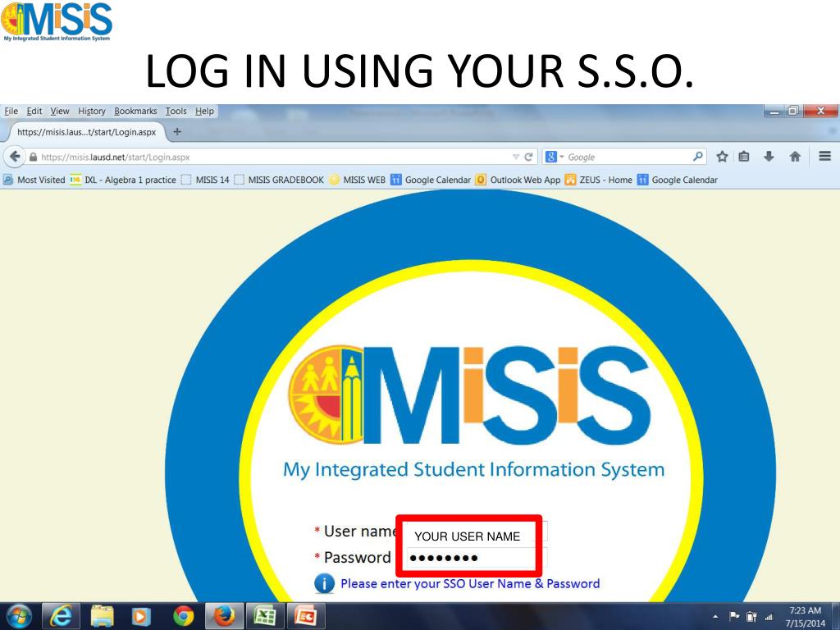
Task: Open the Outlook Web App bookmark
Action: pyautogui.click(x=518, y=180)
